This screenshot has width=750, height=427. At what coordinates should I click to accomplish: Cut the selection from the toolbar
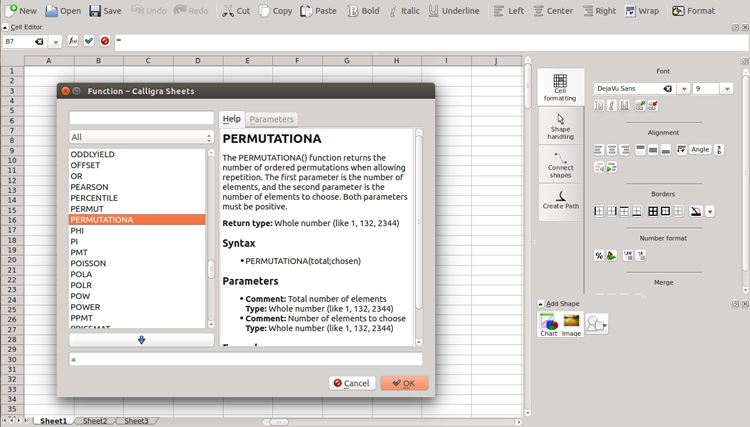[x=236, y=11]
